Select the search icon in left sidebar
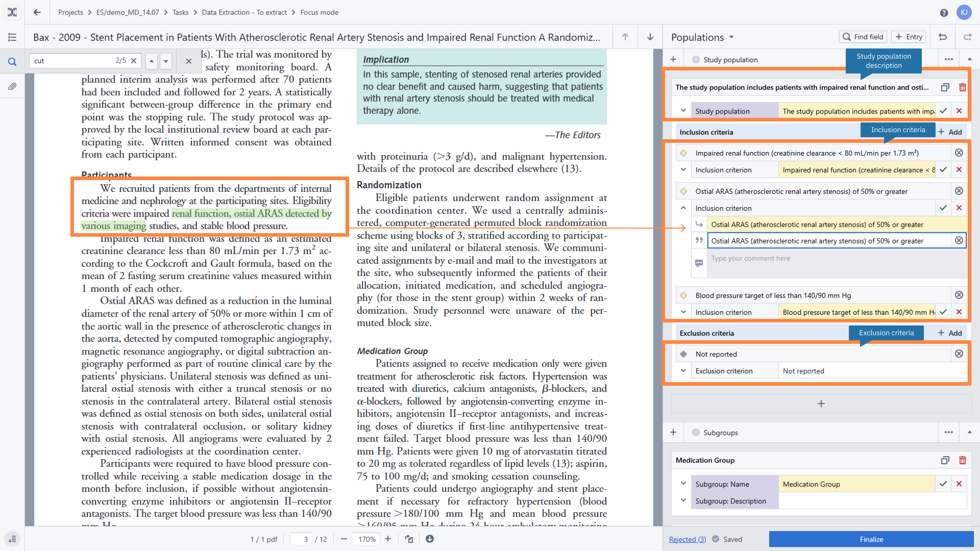 (12, 61)
